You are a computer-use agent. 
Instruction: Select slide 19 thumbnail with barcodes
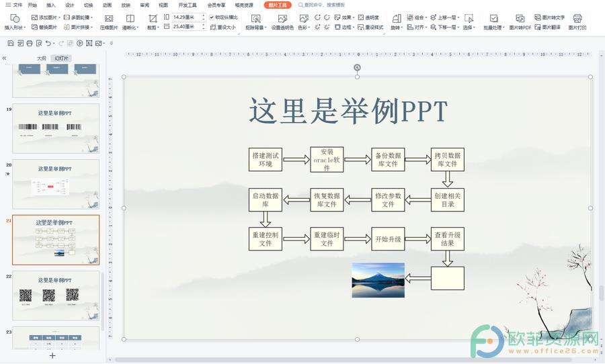pos(56,128)
